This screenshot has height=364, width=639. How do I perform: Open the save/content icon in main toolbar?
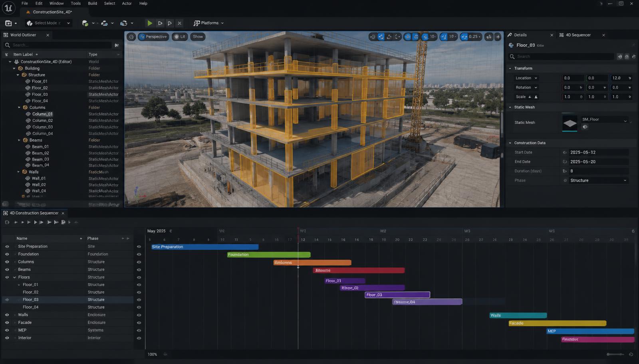[8, 23]
